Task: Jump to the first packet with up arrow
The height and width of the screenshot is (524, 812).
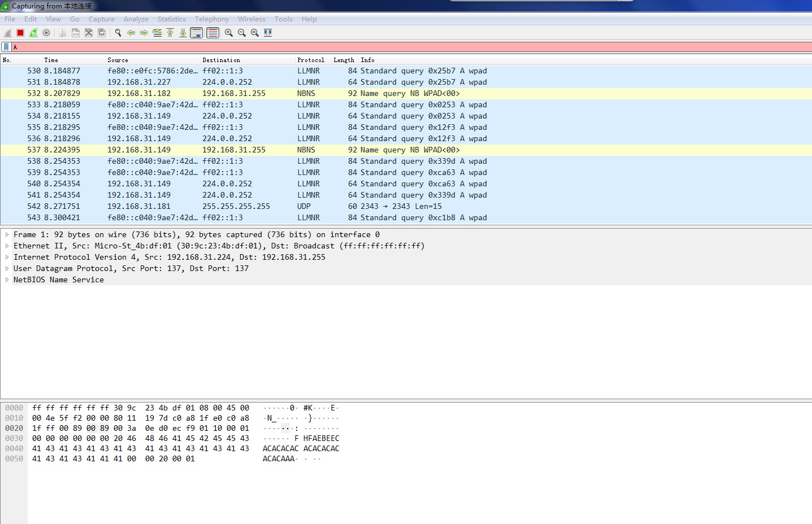Action: [170, 33]
